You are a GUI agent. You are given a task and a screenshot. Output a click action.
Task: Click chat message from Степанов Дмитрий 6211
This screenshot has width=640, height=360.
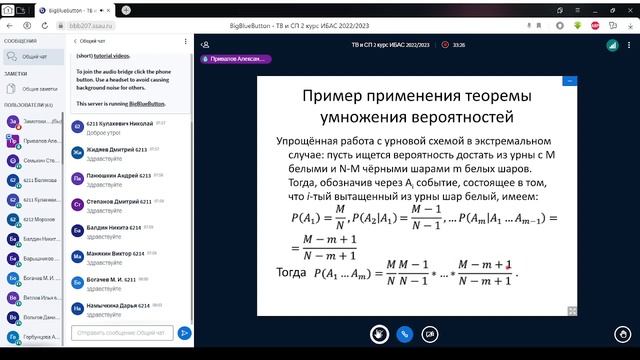(x=129, y=206)
